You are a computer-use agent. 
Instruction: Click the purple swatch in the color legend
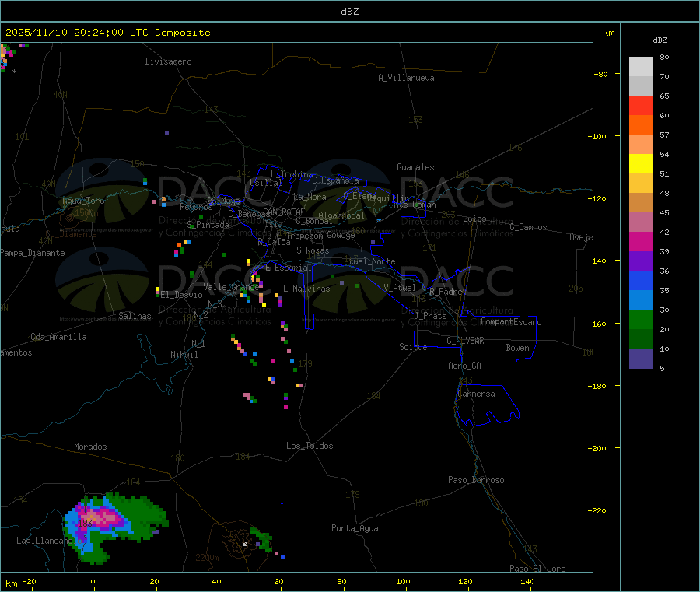click(x=641, y=261)
